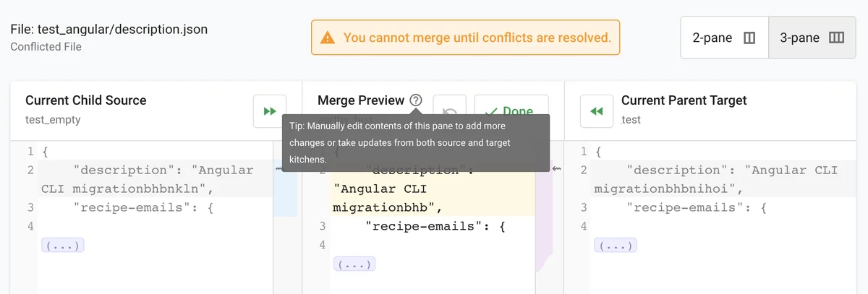Click the double left arrow in Current Parent Target
This screenshot has height=294, width=868.
[x=597, y=111]
